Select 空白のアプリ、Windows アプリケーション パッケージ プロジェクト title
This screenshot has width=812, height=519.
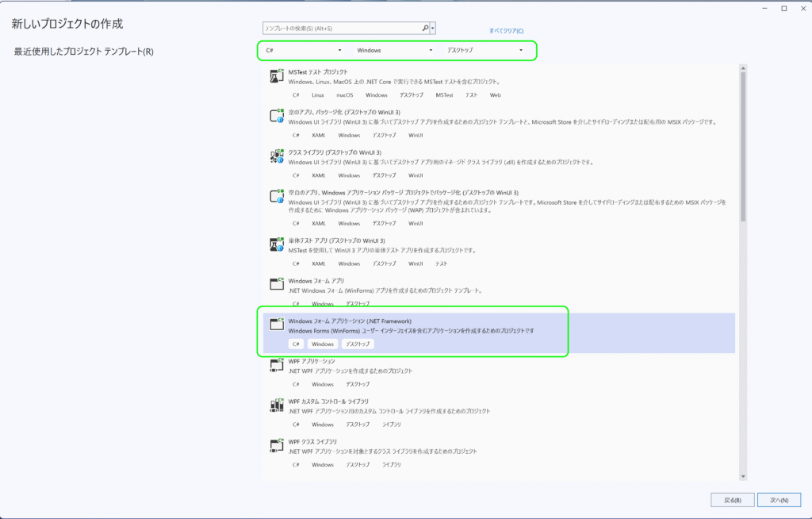pos(404,192)
